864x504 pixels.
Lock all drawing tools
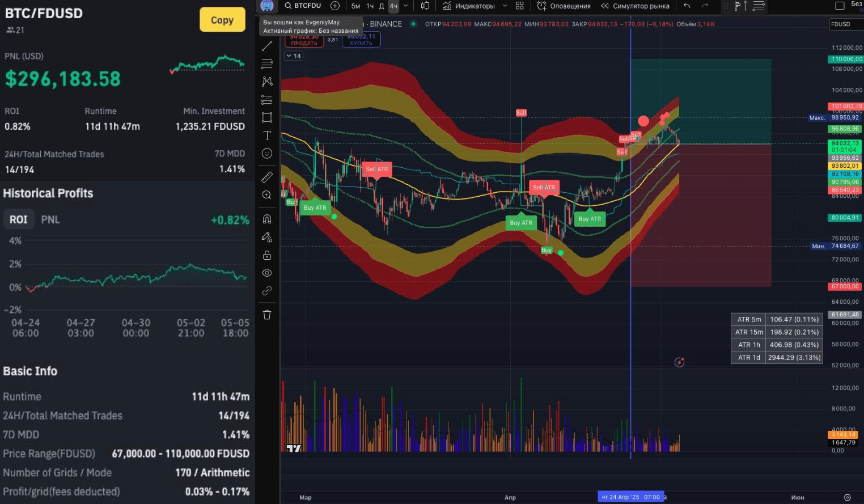pos(267,255)
